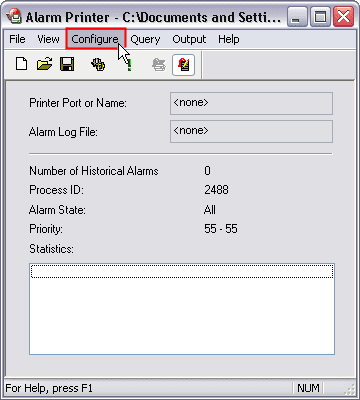
Task: Click the Alarm Printer title bar icon
Action: [x=15, y=16]
